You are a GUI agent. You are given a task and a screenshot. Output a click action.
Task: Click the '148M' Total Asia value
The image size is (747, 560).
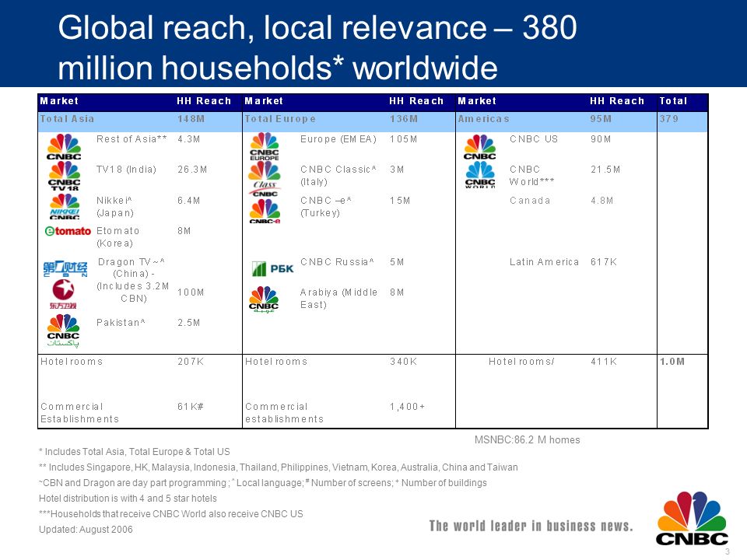(191, 118)
